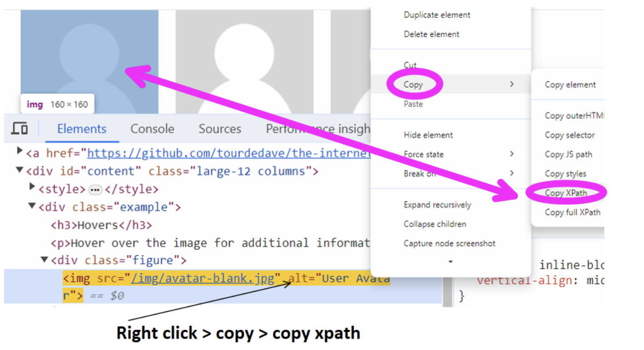Select Copy element in the submenu
644x350 pixels.
pyautogui.click(x=570, y=85)
